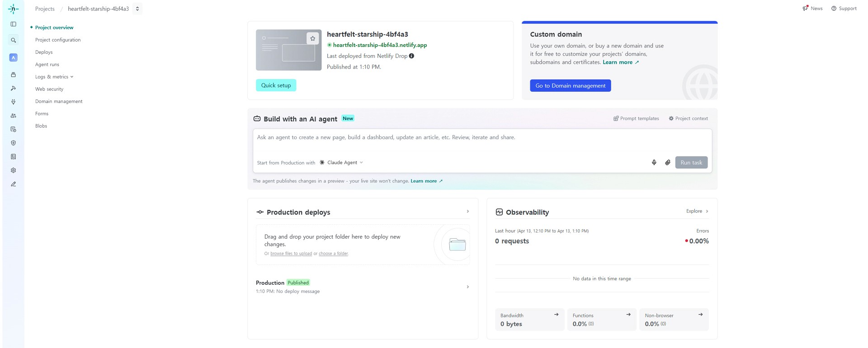The width and height of the screenshot is (868, 348).
Task: Open Agent runs menu item
Action: (47, 65)
